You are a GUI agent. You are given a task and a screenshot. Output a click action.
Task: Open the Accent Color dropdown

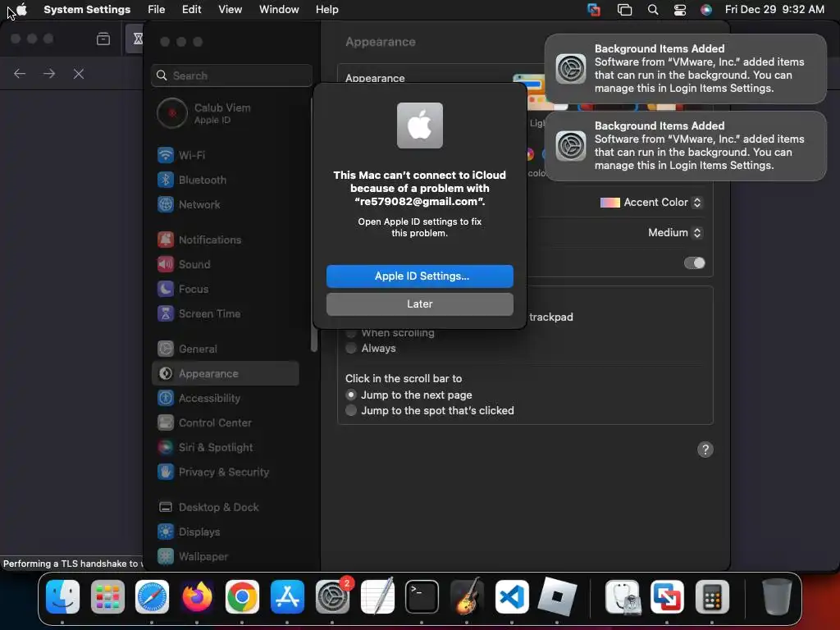click(651, 203)
